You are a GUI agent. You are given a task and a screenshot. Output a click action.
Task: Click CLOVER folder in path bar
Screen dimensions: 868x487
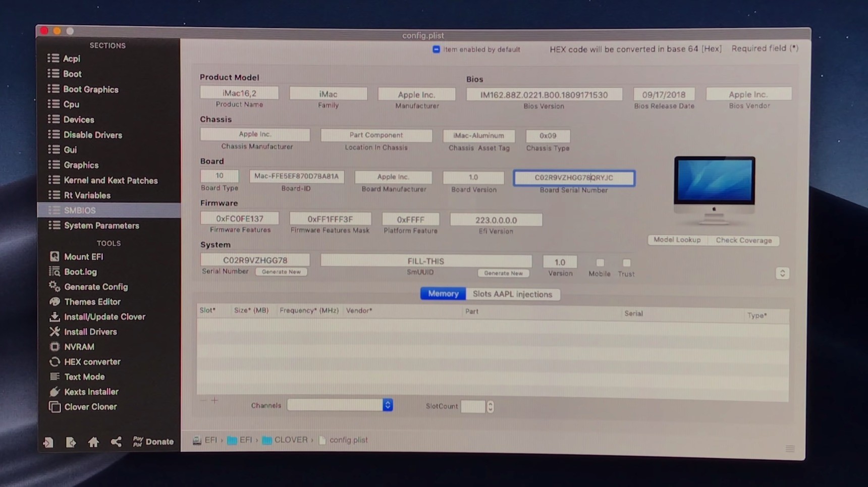coord(285,440)
